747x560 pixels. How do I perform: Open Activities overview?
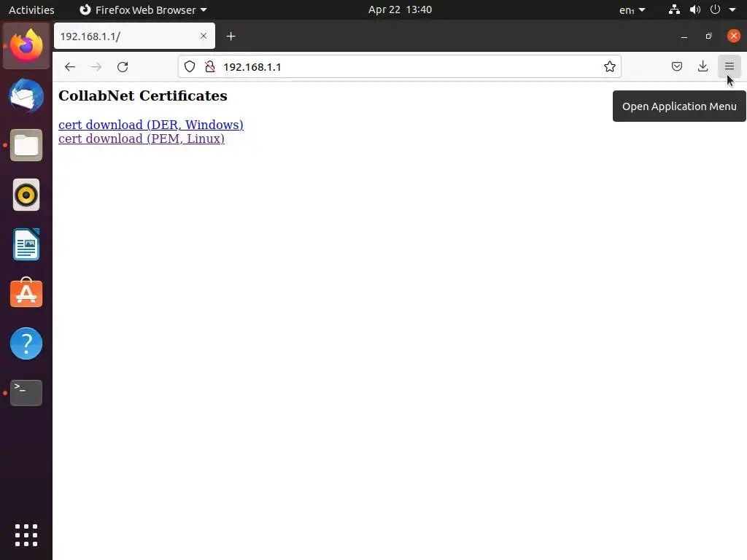pyautogui.click(x=31, y=9)
